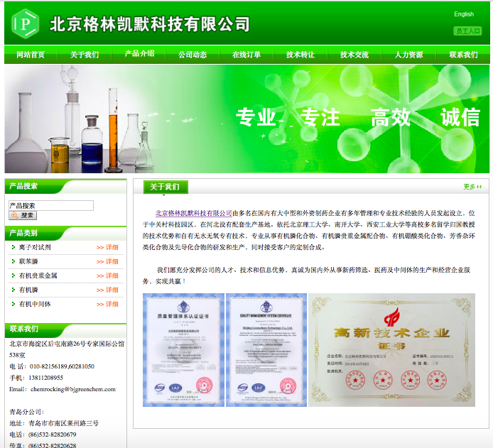Click 详细 next to 有机贵重金属

click(x=107, y=275)
